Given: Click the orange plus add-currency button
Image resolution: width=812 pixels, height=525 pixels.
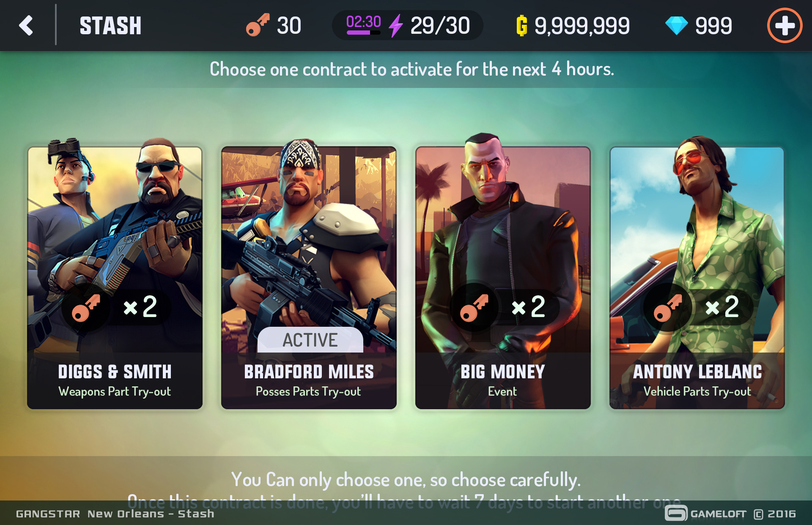Looking at the screenshot, I should click(785, 25).
